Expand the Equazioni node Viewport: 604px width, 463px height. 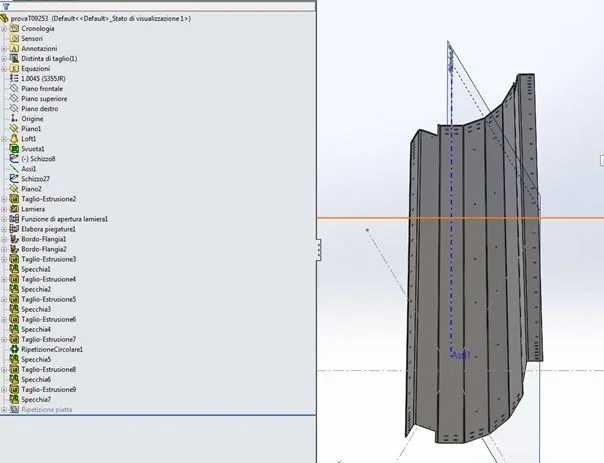coord(4,69)
